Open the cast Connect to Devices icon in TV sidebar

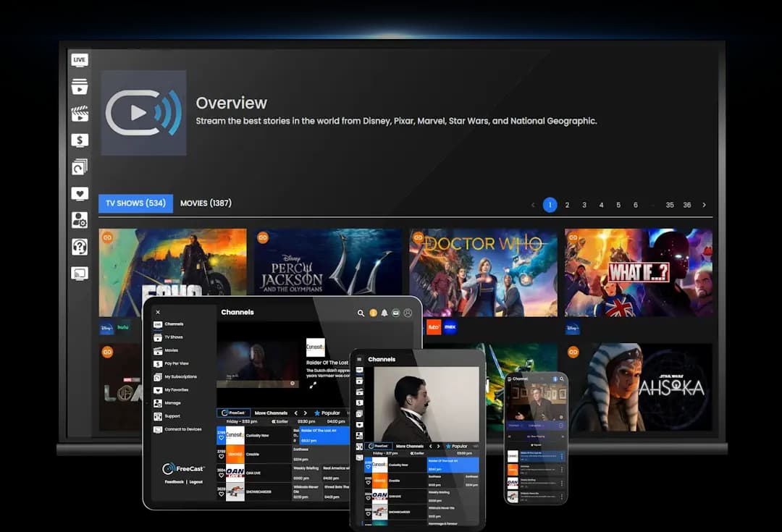[x=80, y=274]
